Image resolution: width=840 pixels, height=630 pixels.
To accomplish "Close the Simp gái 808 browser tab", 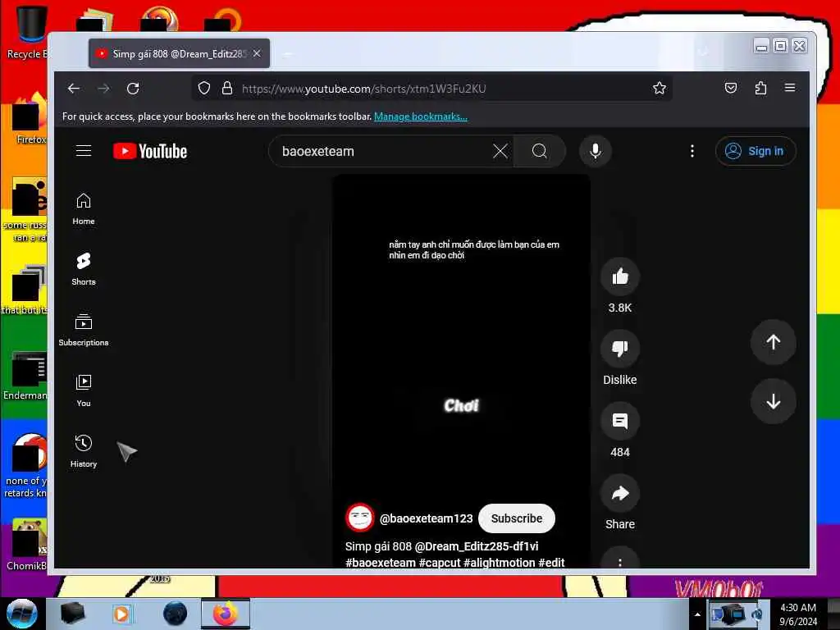I will tap(257, 53).
